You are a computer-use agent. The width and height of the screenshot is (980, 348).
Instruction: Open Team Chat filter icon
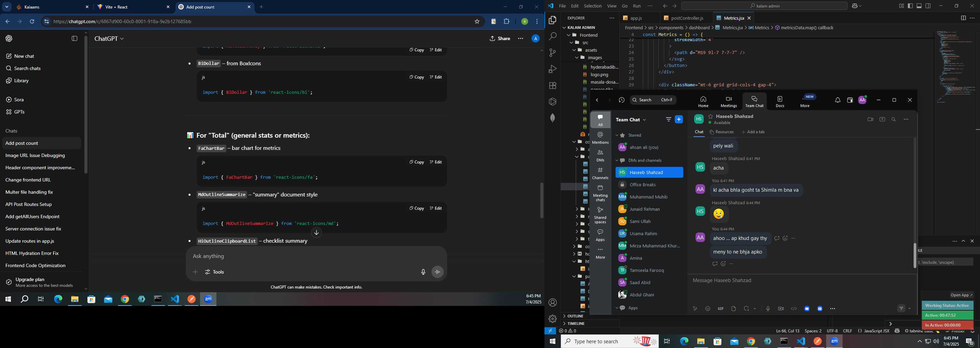pyautogui.click(x=668, y=119)
